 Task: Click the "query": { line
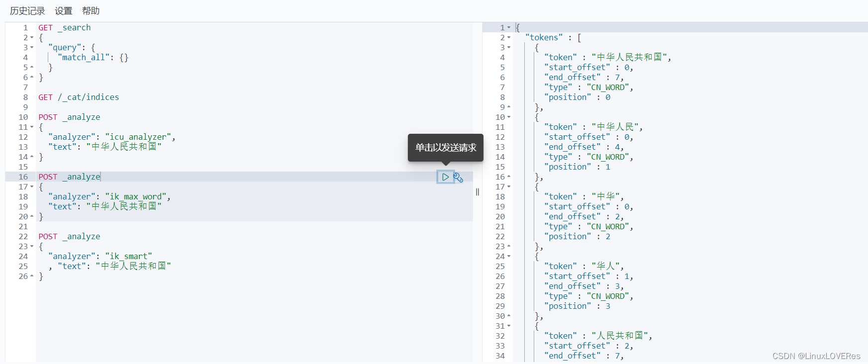coord(72,48)
